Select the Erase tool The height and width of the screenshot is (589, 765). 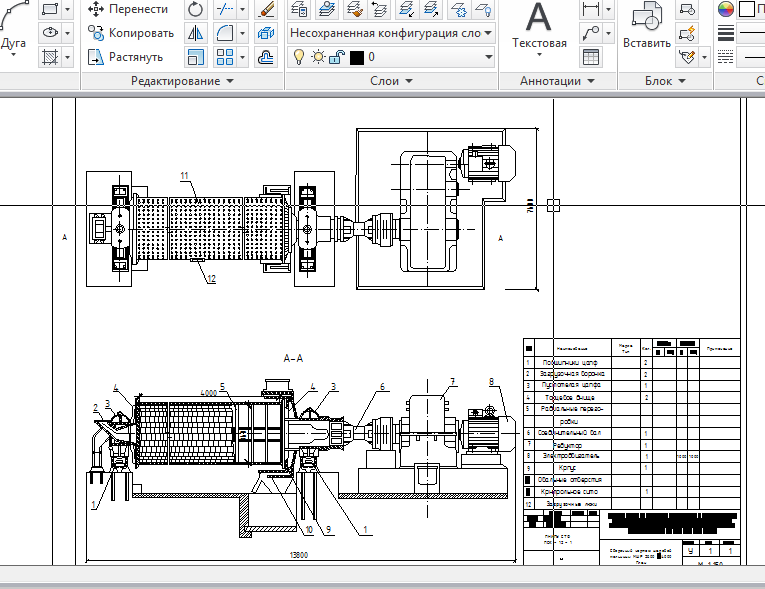coord(266,9)
